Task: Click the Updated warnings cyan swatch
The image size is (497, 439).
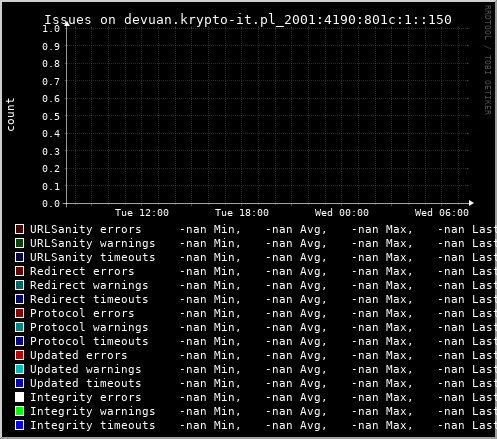Action: coord(20,369)
